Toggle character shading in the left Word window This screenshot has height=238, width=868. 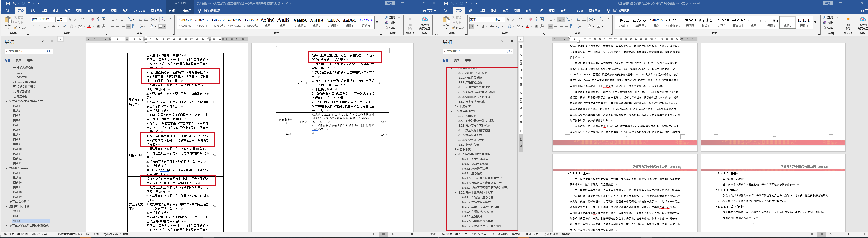pos(98,26)
